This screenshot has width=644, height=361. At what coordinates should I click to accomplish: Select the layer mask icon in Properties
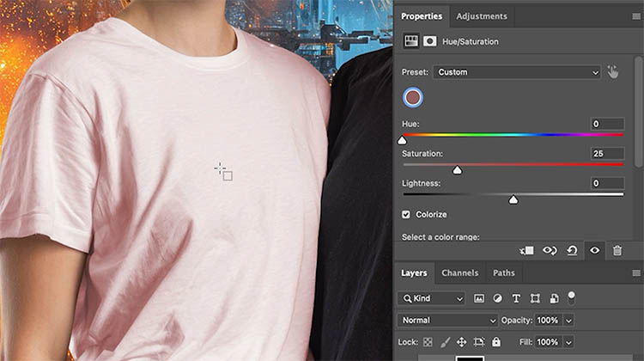(x=429, y=41)
